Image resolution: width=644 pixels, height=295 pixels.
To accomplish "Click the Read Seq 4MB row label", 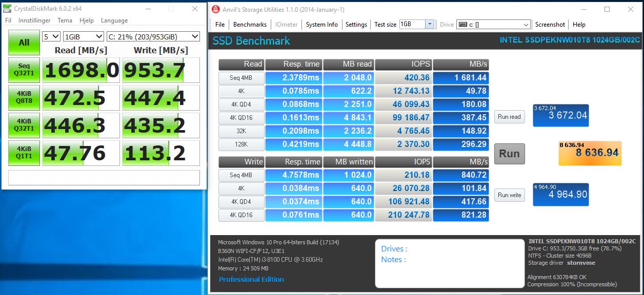I will 241,78.
